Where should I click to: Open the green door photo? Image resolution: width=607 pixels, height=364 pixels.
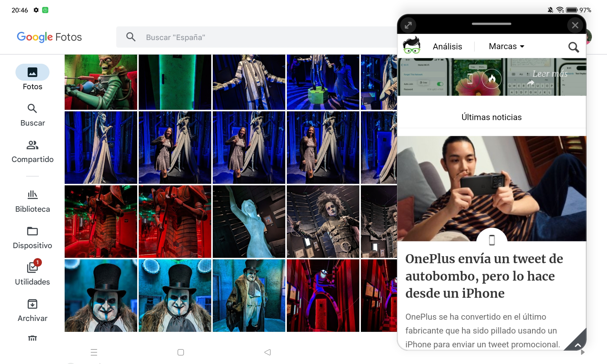[x=175, y=82]
